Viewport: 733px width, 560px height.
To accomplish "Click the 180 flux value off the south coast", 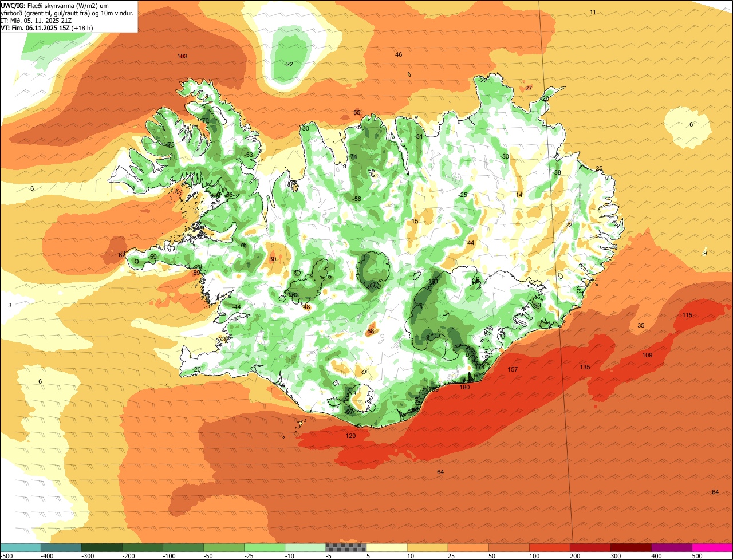I will (464, 388).
